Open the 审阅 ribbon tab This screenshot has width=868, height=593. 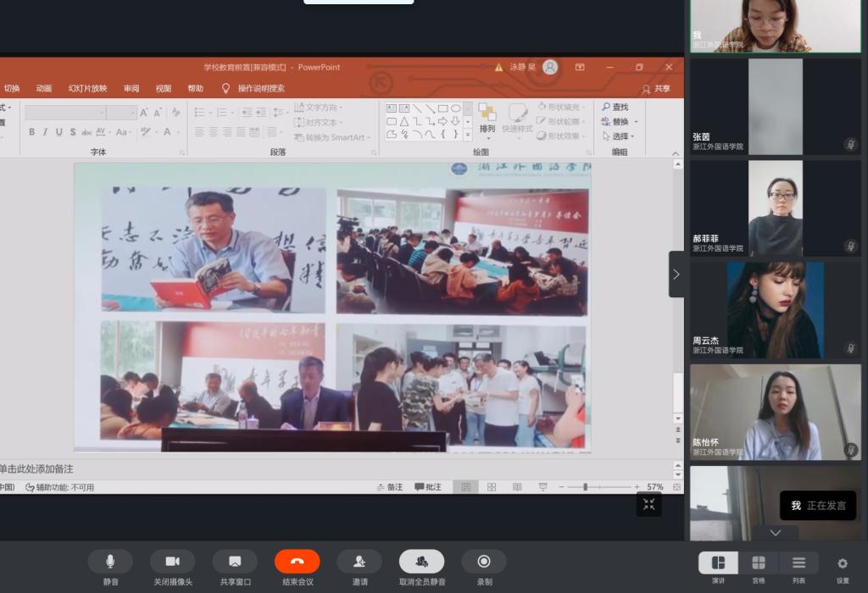(x=131, y=88)
